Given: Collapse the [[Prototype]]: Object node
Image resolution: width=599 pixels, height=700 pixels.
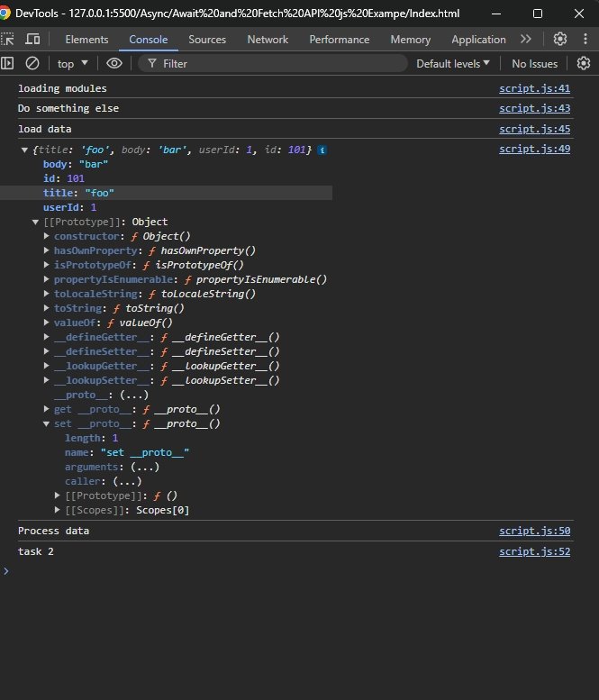Looking at the screenshot, I should pyautogui.click(x=35, y=222).
